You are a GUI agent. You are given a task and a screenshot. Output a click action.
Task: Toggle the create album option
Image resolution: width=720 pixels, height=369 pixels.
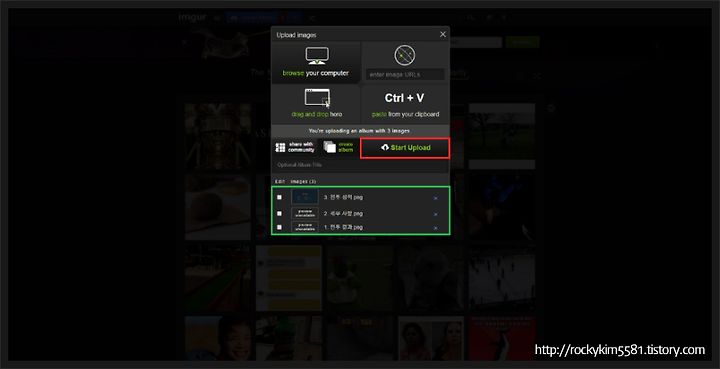(x=338, y=147)
